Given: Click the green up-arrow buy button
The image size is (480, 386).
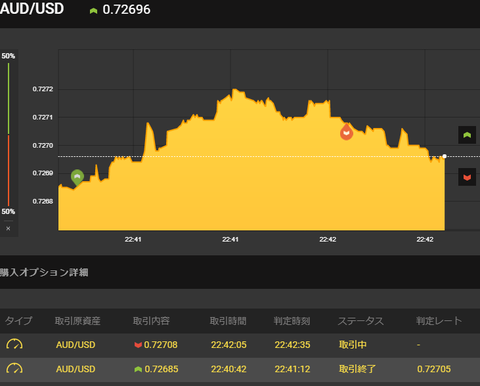Looking at the screenshot, I should tap(467, 135).
